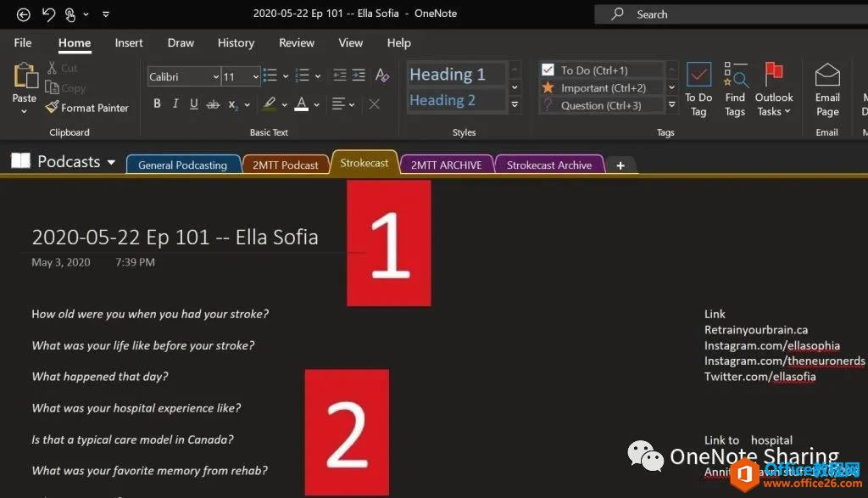Open the Draw menu

(180, 42)
